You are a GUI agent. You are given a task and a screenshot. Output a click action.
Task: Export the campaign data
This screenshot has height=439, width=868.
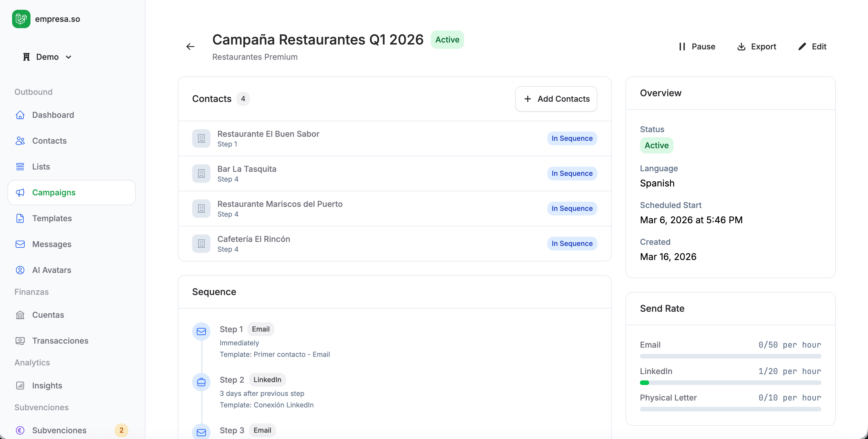pyautogui.click(x=757, y=47)
